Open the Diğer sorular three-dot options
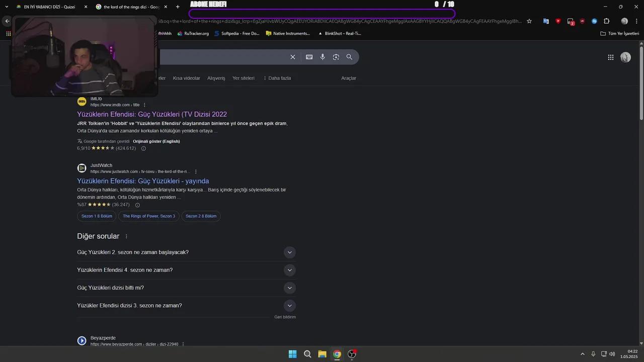This screenshot has height=362, width=644. (126, 236)
